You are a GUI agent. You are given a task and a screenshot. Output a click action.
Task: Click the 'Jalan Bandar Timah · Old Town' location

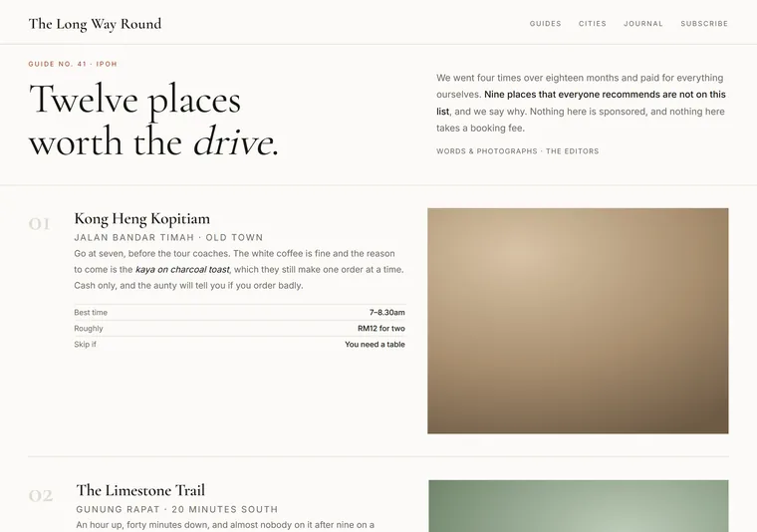point(168,237)
